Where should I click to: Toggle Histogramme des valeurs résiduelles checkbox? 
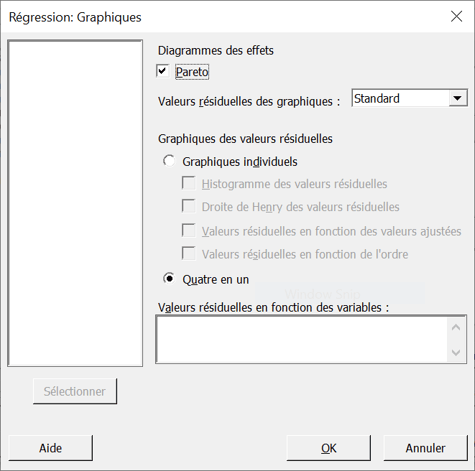(189, 183)
